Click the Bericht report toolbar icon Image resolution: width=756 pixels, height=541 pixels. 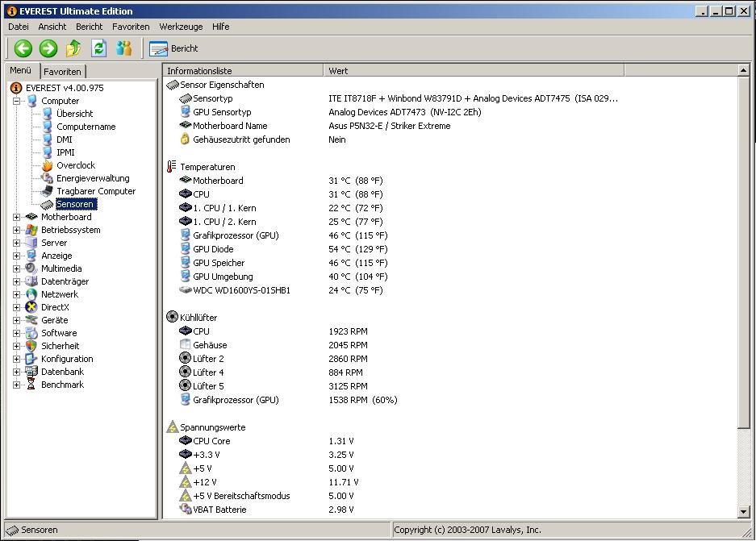pyautogui.click(x=158, y=48)
